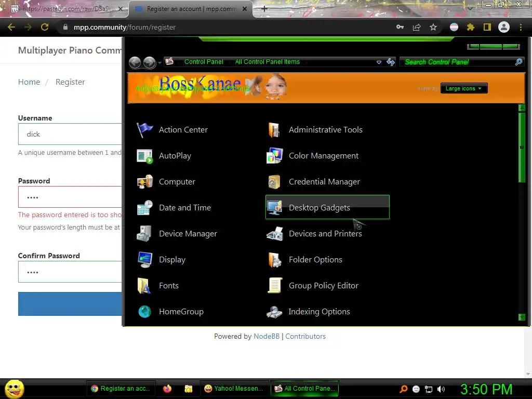Open the AutoPlay icon

(145, 156)
